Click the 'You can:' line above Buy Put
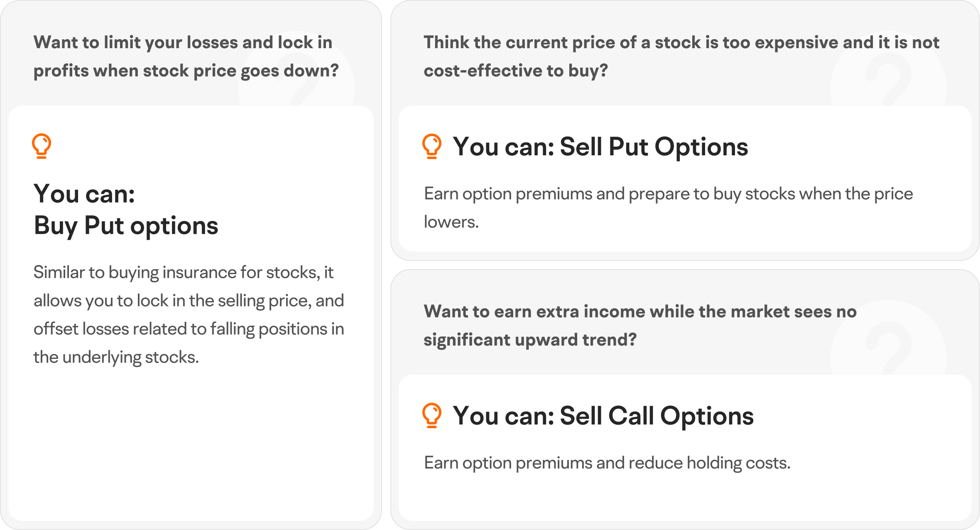This screenshot has height=530, width=980. tap(84, 194)
